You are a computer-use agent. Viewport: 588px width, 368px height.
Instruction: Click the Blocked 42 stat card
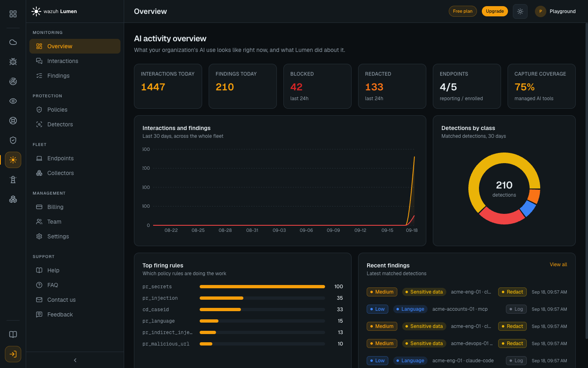click(x=317, y=86)
